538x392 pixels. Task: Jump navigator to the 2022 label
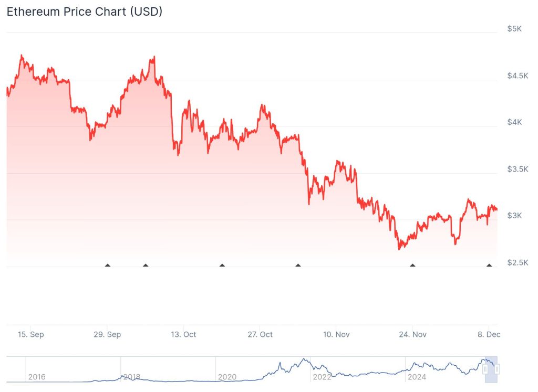(322, 377)
